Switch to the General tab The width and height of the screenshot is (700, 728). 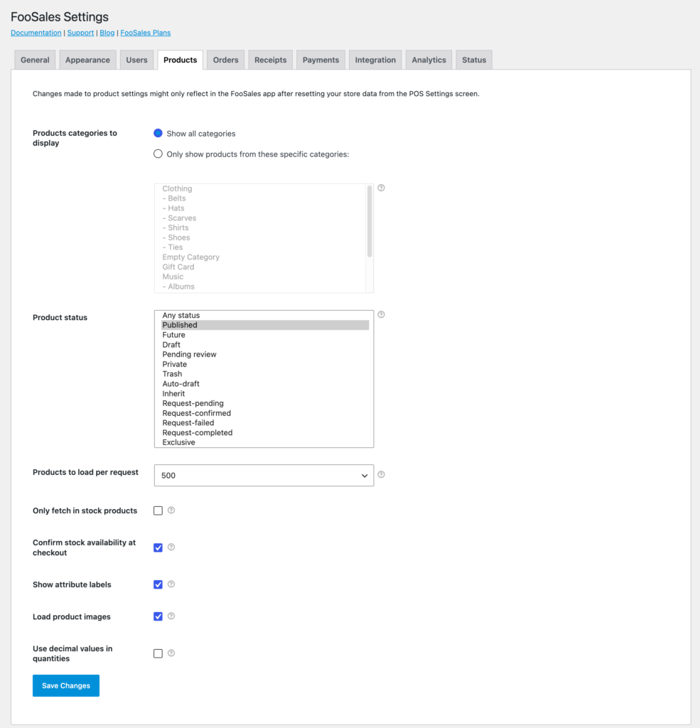[x=35, y=60]
